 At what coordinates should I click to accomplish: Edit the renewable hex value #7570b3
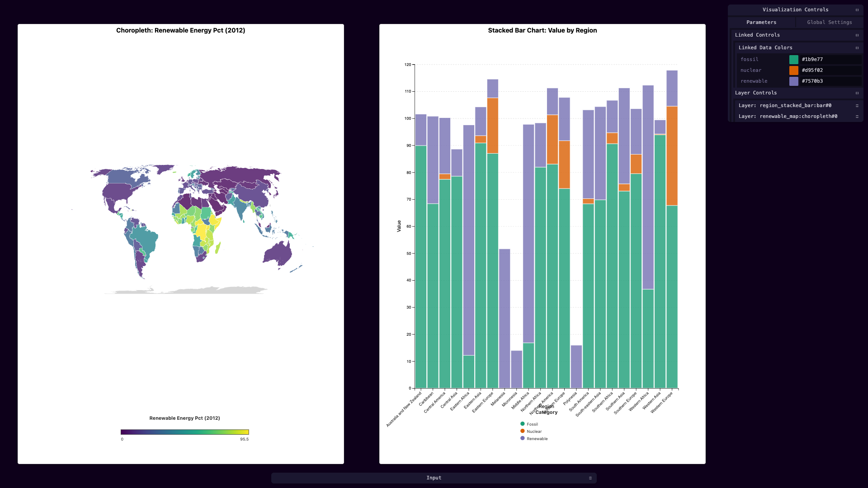coord(830,81)
